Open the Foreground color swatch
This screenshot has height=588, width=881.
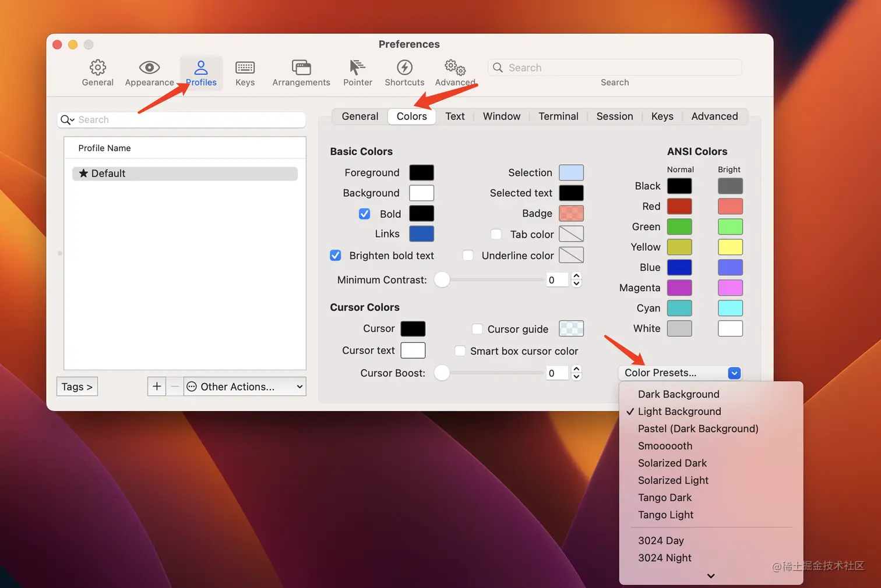[x=421, y=172]
